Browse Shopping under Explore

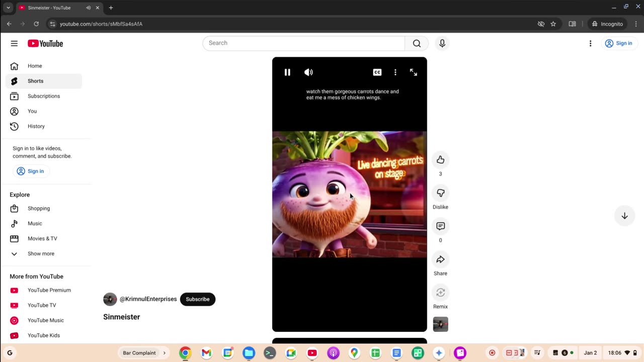[44, 209]
